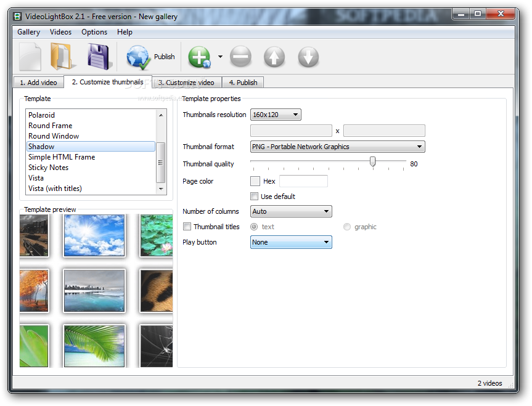
Task: Maximize the VideoLightBox window
Action: (x=478, y=14)
